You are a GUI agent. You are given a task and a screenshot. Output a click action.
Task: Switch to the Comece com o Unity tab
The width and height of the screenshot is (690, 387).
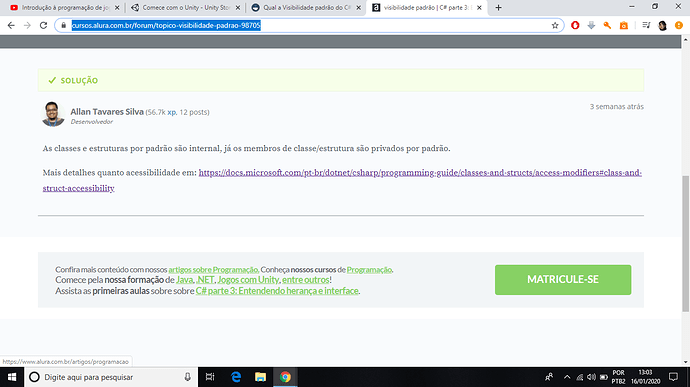(x=186, y=7)
